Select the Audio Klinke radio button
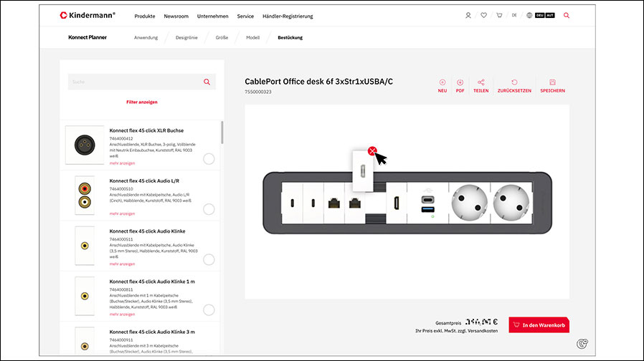The width and height of the screenshot is (644, 361). (209, 259)
